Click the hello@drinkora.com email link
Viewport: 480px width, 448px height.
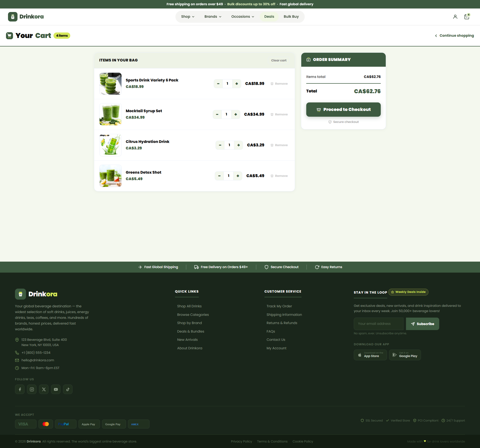(x=38, y=360)
